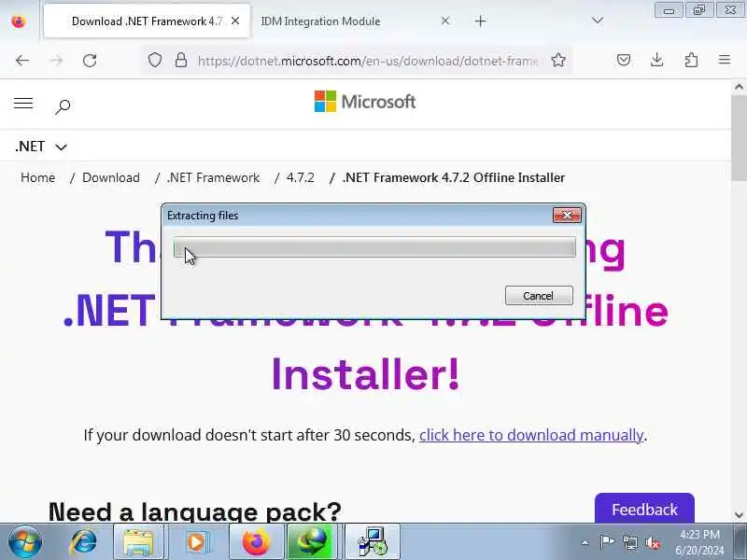The height and width of the screenshot is (560, 747).
Task: Launch Internet Explorer from taskbar
Action: 84,541
